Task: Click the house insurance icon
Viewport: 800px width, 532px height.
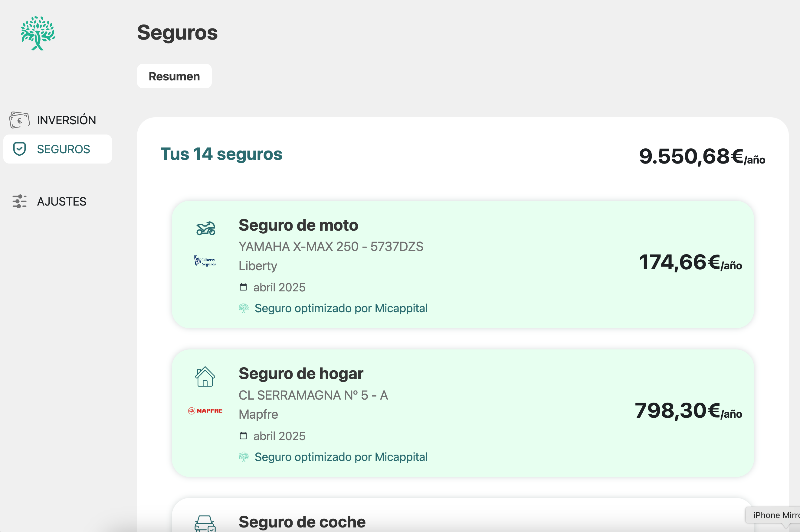Action: pos(205,377)
